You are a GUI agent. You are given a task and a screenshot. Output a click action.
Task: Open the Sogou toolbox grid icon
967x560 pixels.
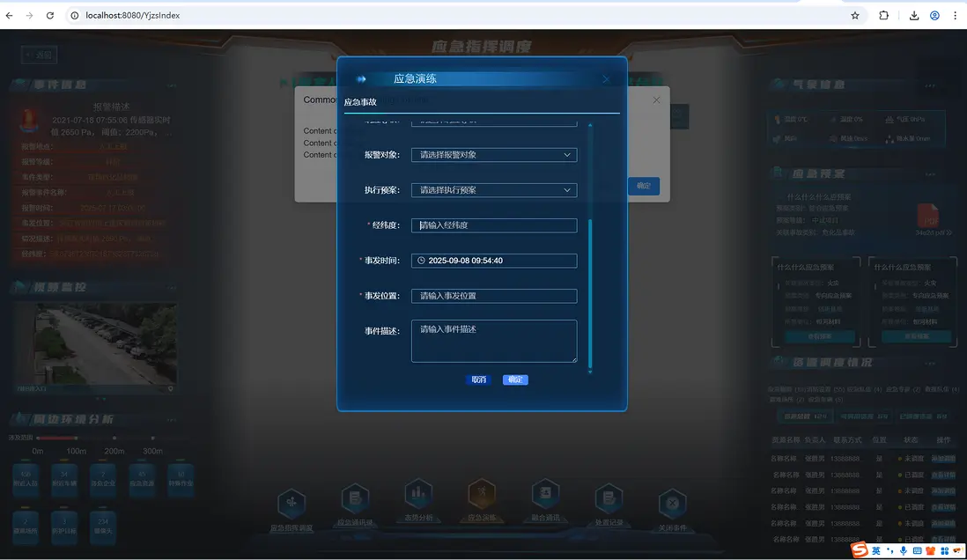(944, 550)
